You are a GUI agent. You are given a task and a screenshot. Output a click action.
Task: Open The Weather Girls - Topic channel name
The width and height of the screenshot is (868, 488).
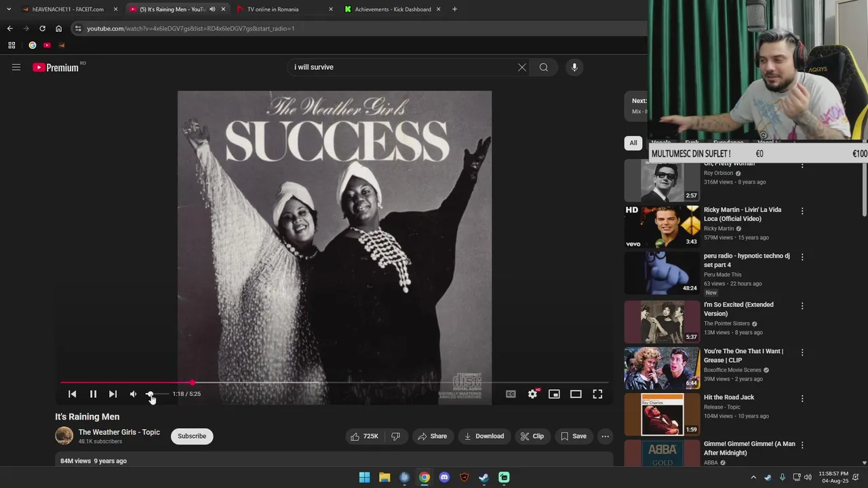coord(119,432)
